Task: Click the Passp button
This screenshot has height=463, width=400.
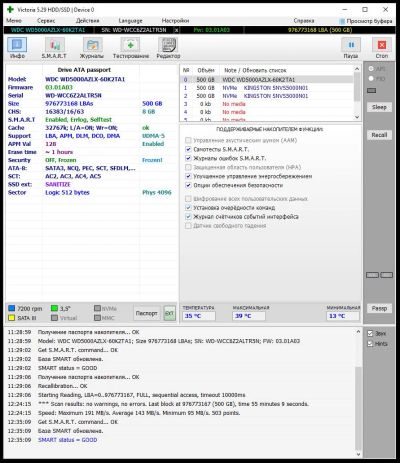Action: (x=379, y=308)
